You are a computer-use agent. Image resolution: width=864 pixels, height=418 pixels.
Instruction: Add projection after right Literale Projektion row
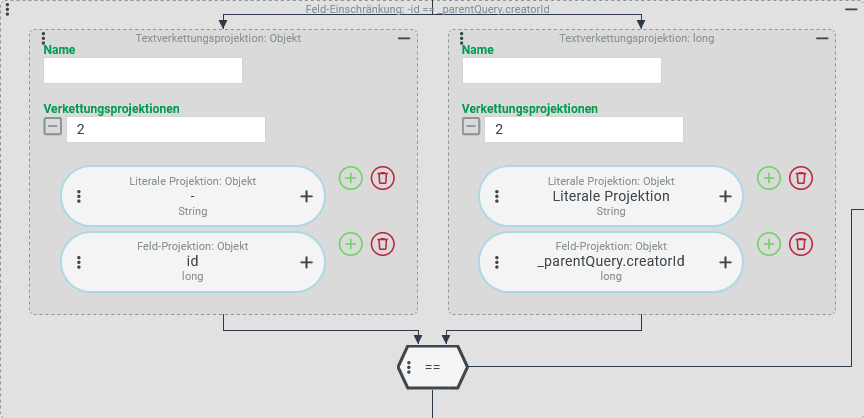768,178
